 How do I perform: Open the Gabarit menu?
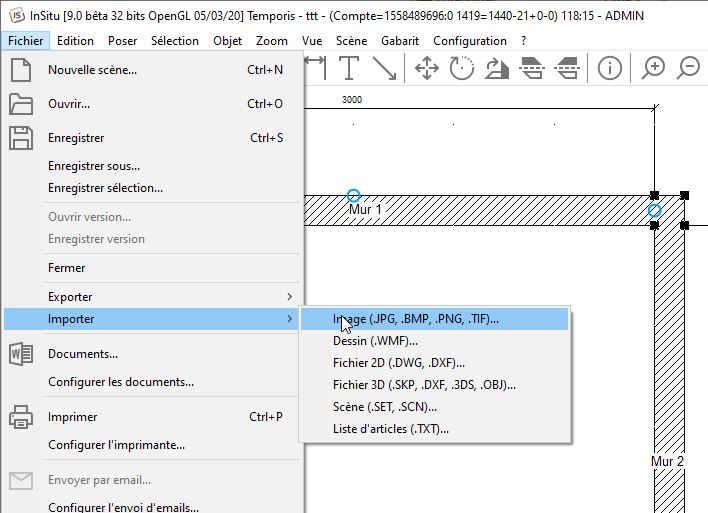pyautogui.click(x=400, y=41)
